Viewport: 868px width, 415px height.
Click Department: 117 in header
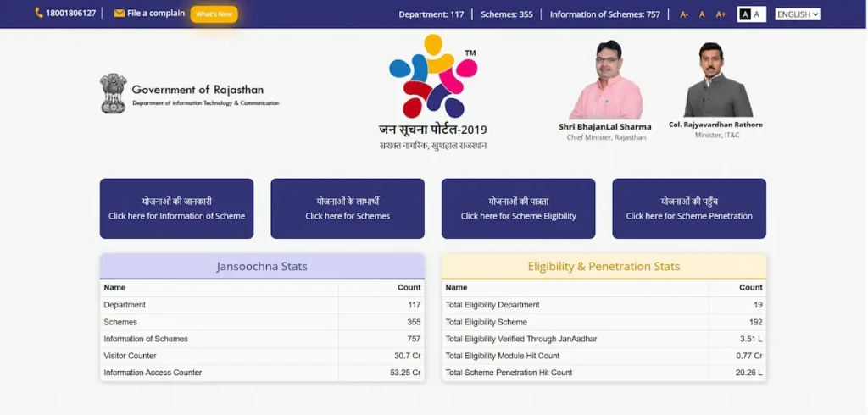point(431,14)
